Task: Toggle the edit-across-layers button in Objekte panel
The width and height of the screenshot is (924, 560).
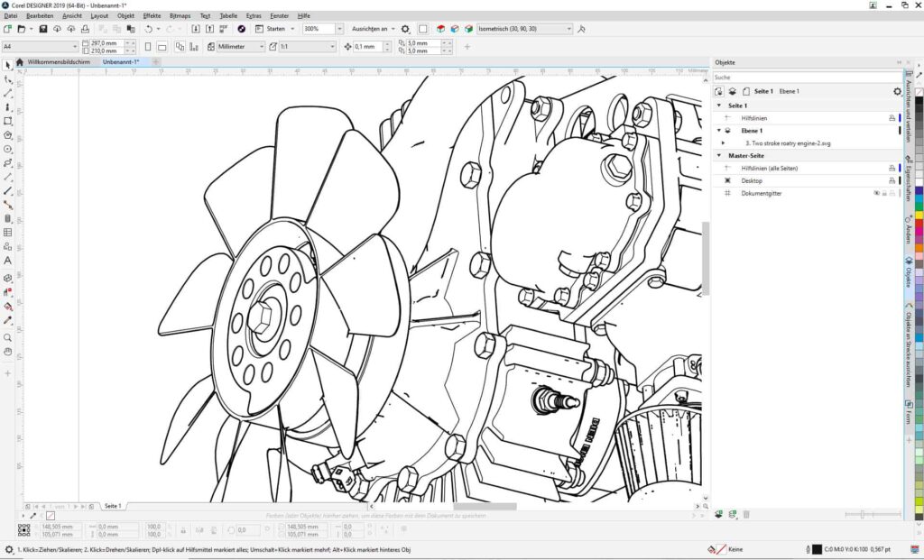Action: (x=718, y=91)
